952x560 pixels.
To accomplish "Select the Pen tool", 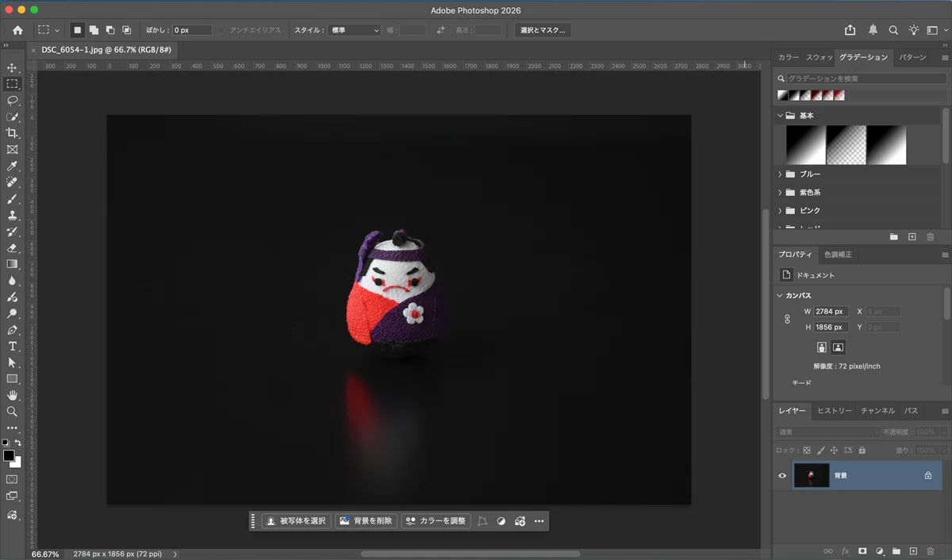I will [12, 330].
